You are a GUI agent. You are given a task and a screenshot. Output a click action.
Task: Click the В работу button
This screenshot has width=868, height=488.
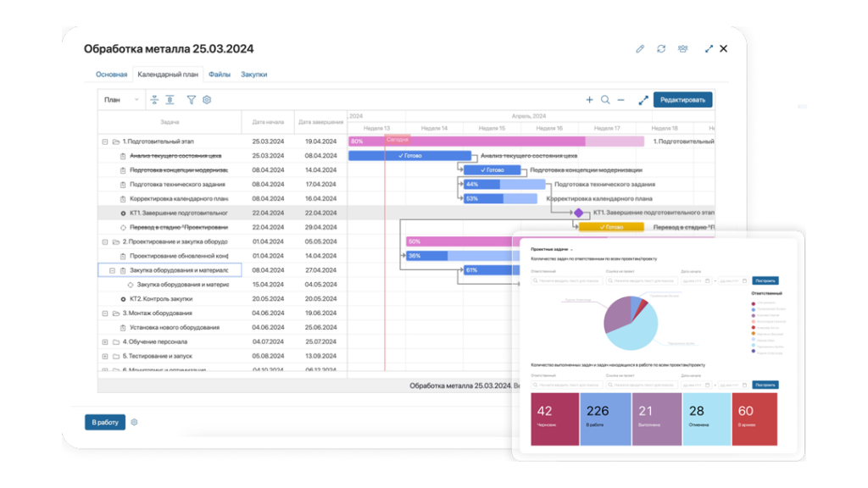click(x=105, y=422)
